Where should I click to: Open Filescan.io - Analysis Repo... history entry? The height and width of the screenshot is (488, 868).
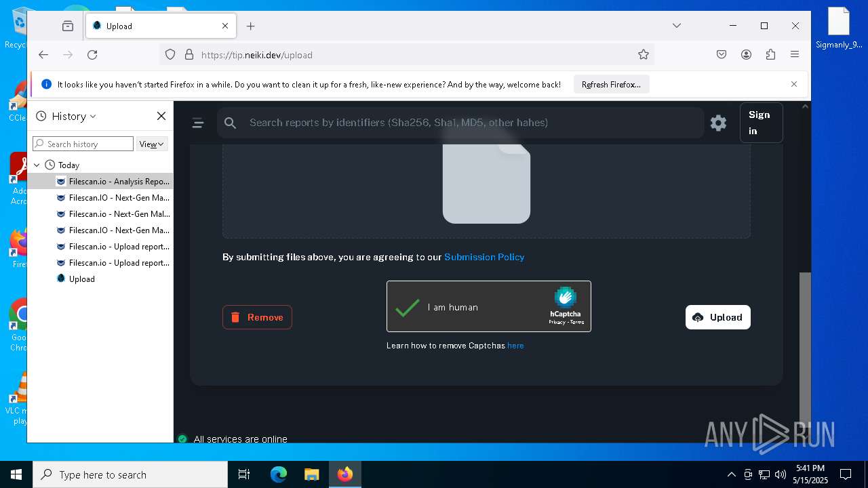(x=100, y=181)
